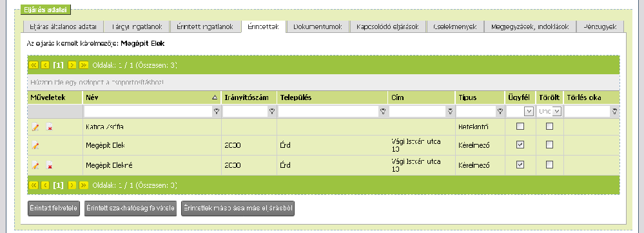Open the Pénzügyek tab
Image resolution: width=644 pixels, height=233 pixels.
coord(600,26)
